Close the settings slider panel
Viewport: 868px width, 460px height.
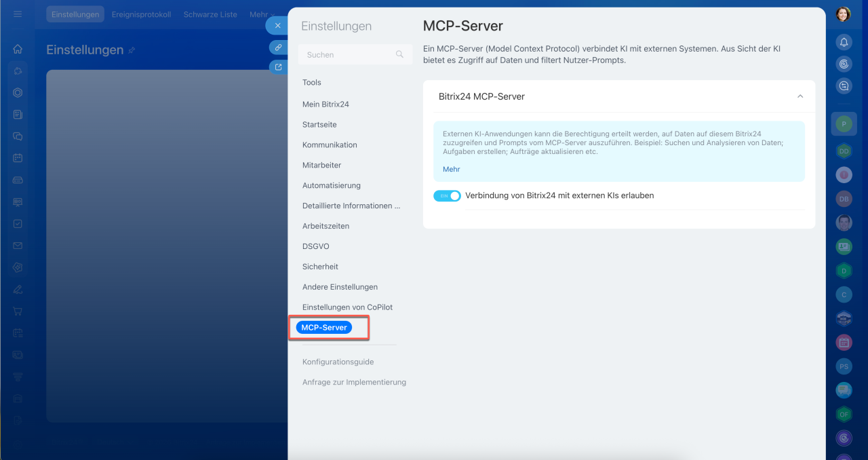pyautogui.click(x=277, y=26)
